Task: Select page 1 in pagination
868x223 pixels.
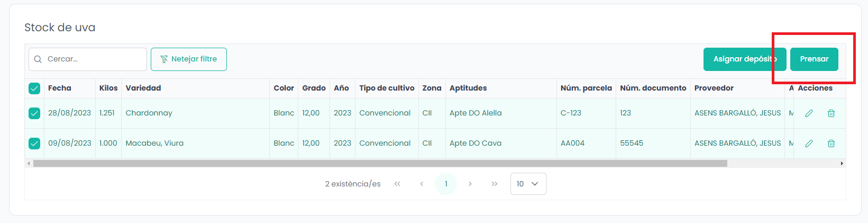Action: 446,184
